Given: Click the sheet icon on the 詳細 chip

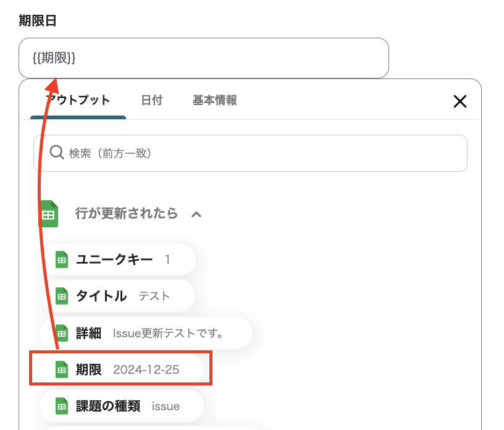Looking at the screenshot, I should [62, 333].
